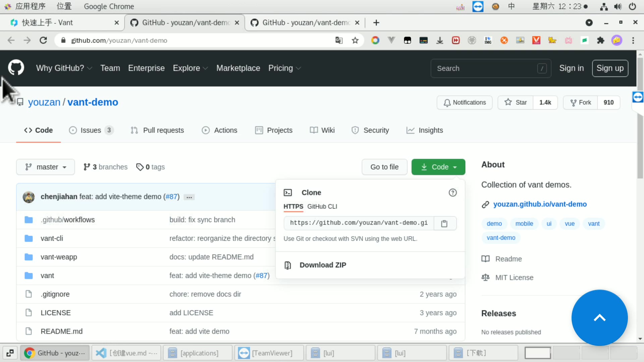Bookmark this page with the star icon
This screenshot has height=362, width=644.
pos(355,41)
